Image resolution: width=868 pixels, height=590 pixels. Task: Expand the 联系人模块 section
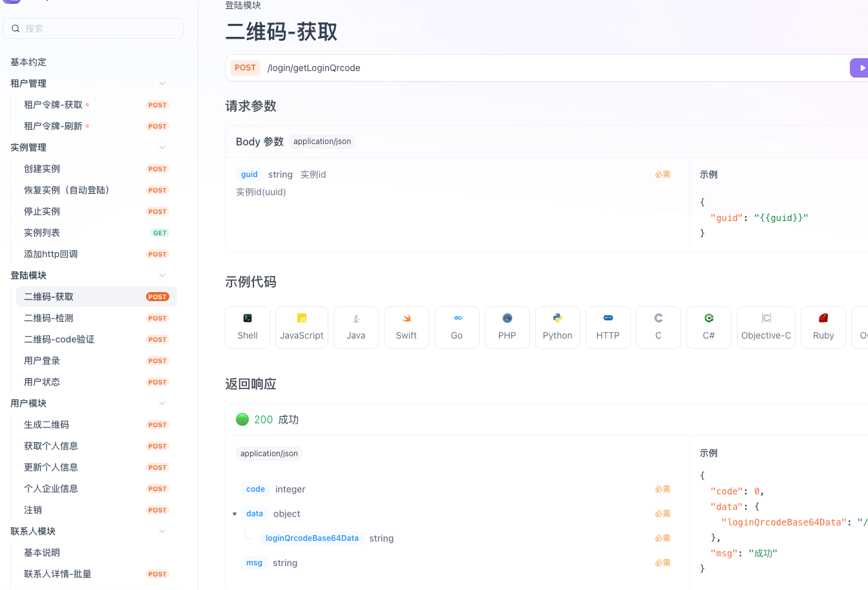(x=162, y=531)
